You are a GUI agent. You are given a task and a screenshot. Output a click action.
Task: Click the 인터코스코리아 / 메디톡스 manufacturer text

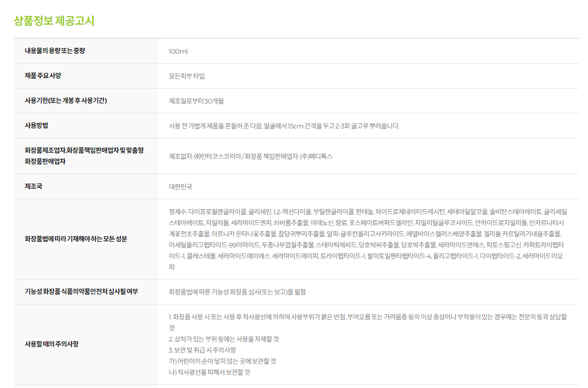point(250,157)
